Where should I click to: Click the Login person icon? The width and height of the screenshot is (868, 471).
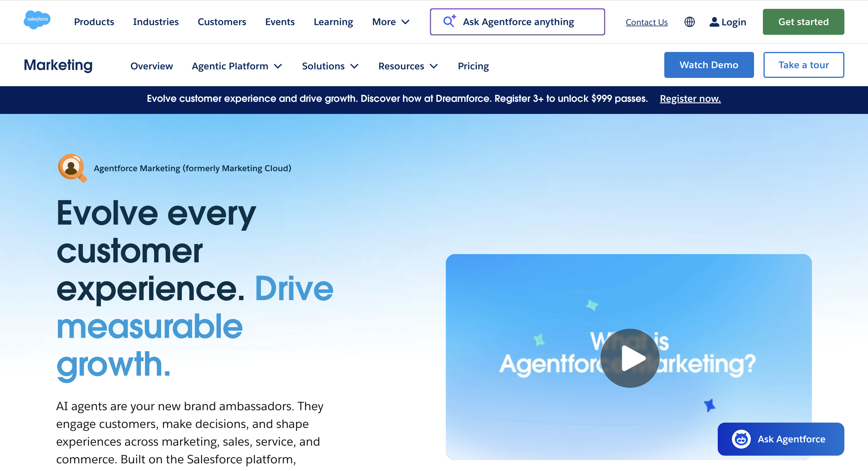click(x=714, y=22)
